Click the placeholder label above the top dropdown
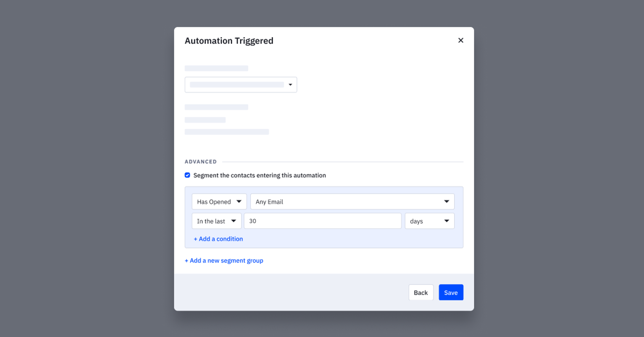 coord(216,68)
